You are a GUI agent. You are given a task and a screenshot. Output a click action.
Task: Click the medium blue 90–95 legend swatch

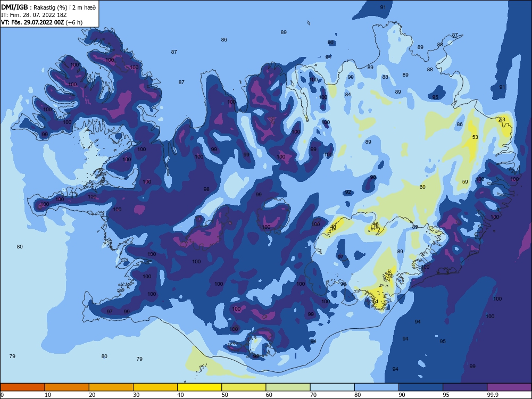(421, 387)
